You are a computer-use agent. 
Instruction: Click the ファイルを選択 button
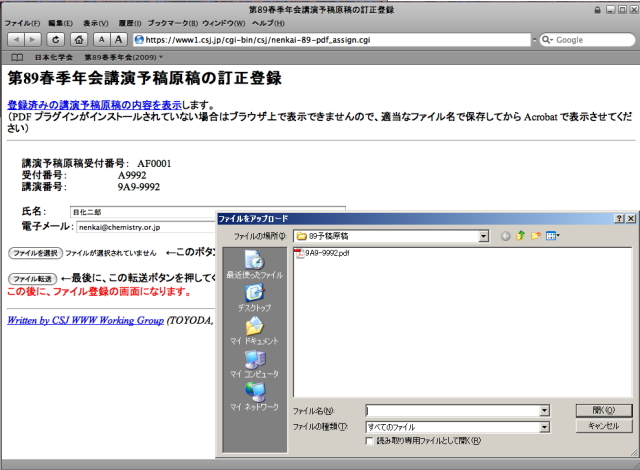(35, 253)
